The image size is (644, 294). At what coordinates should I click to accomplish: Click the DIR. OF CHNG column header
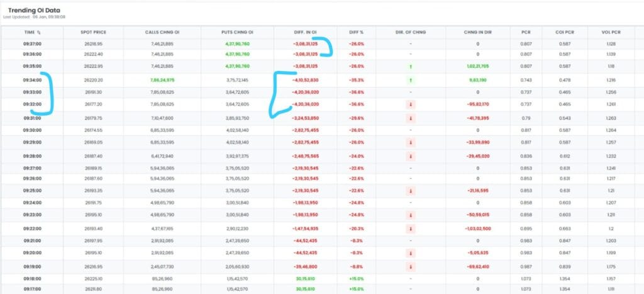[x=410, y=32]
